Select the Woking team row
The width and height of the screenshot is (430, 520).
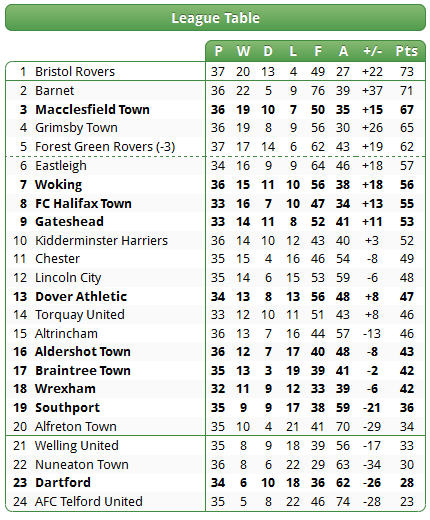click(215, 185)
